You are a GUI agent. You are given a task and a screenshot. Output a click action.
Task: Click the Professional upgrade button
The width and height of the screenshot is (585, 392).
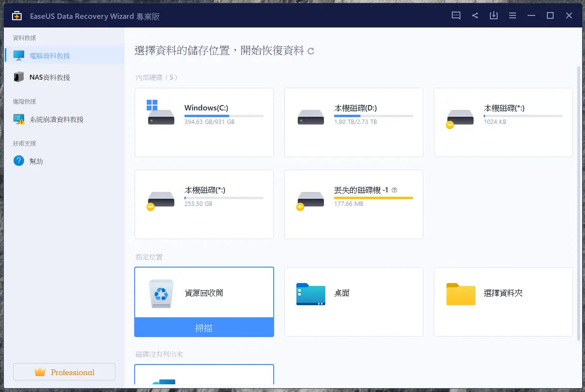click(x=64, y=372)
